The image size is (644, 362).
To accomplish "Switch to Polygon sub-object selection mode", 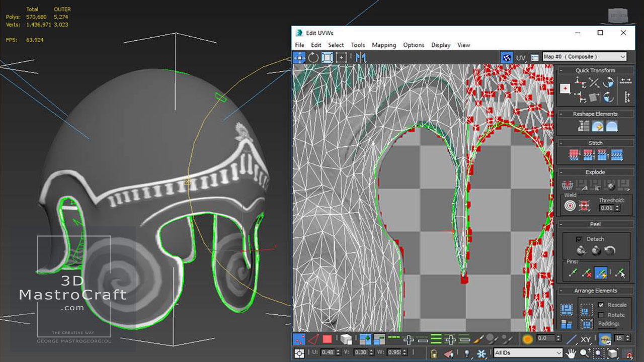I will point(328,339).
